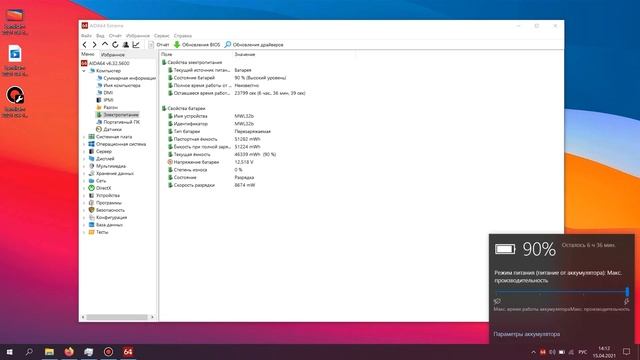Expand the Операционная система node
This screenshot has height=360, width=640.
tap(84, 144)
